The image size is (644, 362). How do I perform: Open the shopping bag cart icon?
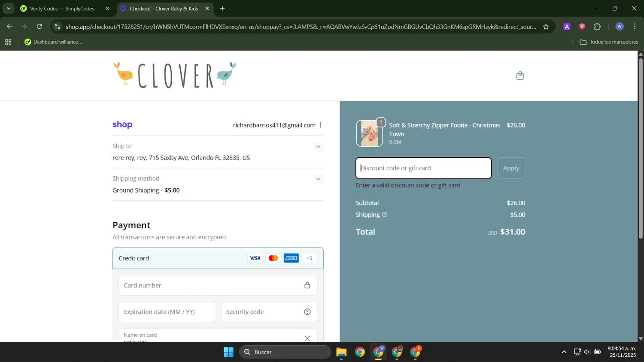(x=520, y=75)
